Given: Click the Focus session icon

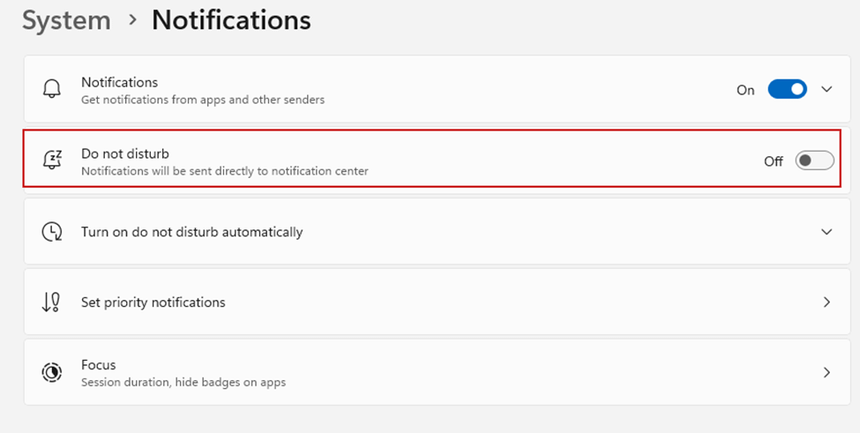Looking at the screenshot, I should coord(52,372).
